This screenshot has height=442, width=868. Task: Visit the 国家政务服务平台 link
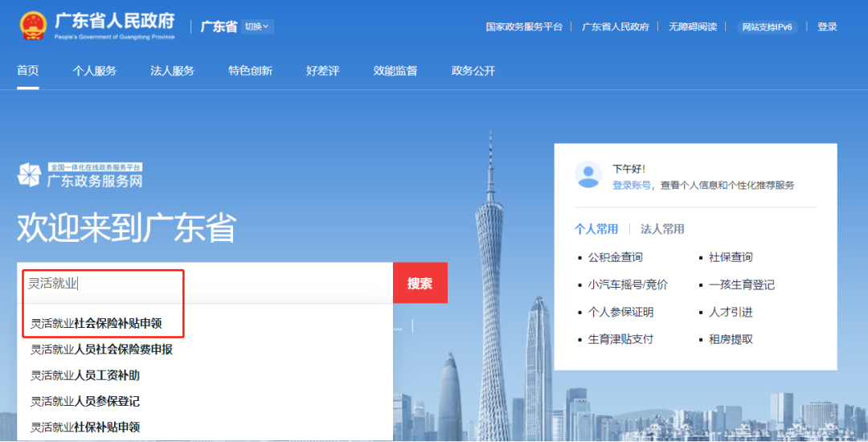click(x=524, y=27)
